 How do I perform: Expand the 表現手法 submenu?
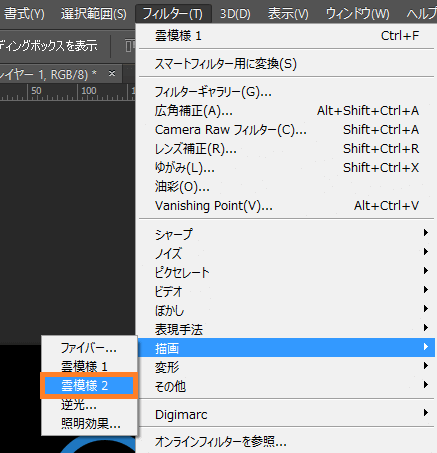coord(287,329)
